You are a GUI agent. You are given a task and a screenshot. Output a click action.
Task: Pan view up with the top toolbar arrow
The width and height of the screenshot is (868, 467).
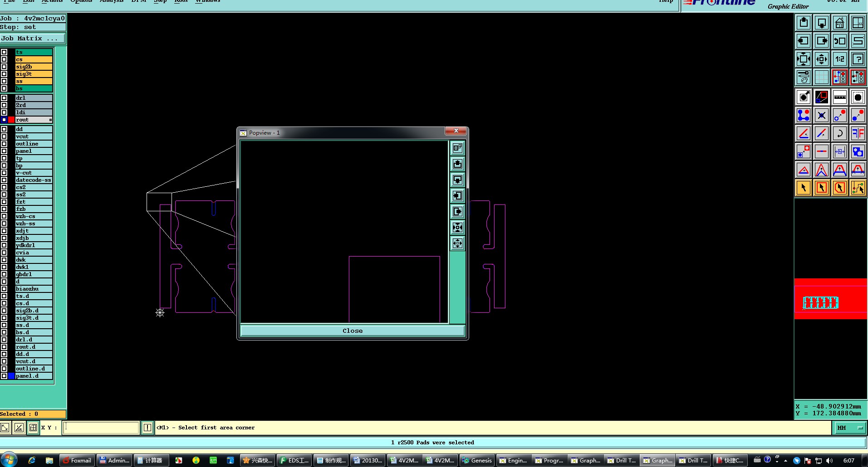(x=804, y=23)
